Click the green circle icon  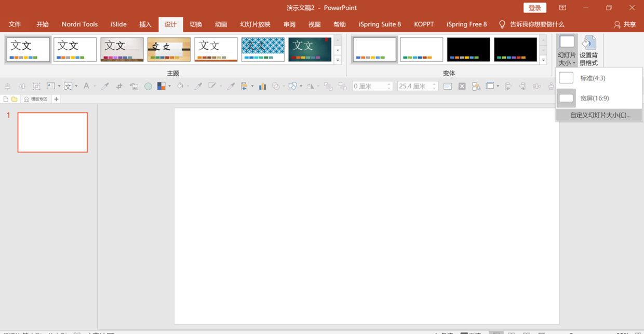pyautogui.click(x=148, y=87)
